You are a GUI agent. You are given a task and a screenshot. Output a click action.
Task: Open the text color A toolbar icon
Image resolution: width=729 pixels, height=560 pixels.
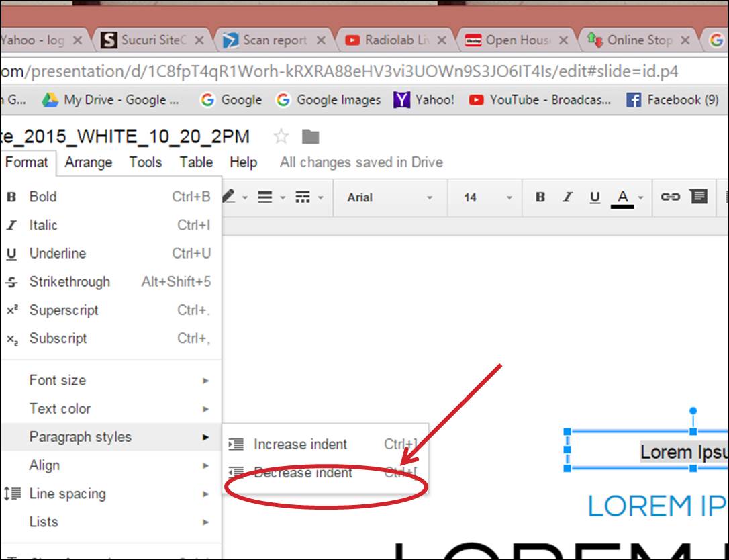622,199
